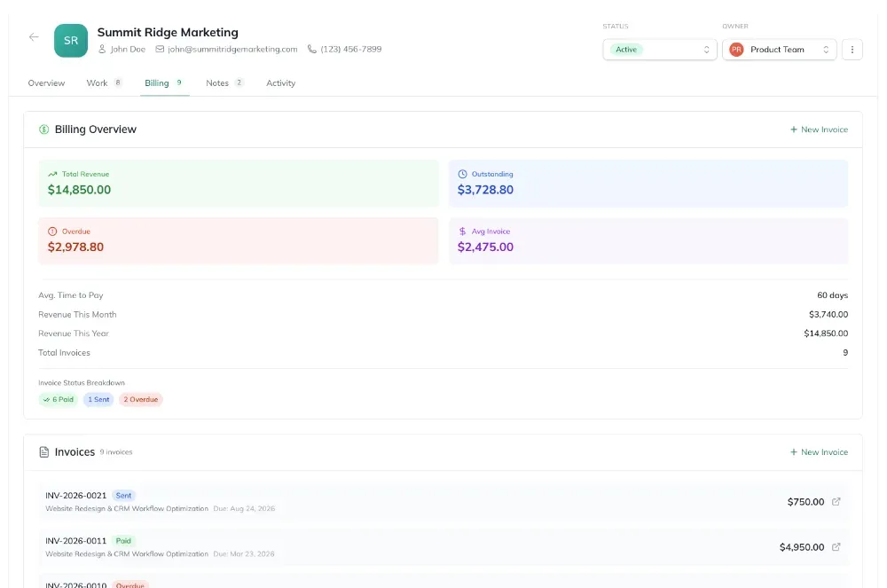Click the $4,950.00 invoice amount
The height and width of the screenshot is (588, 887).
coord(802,546)
